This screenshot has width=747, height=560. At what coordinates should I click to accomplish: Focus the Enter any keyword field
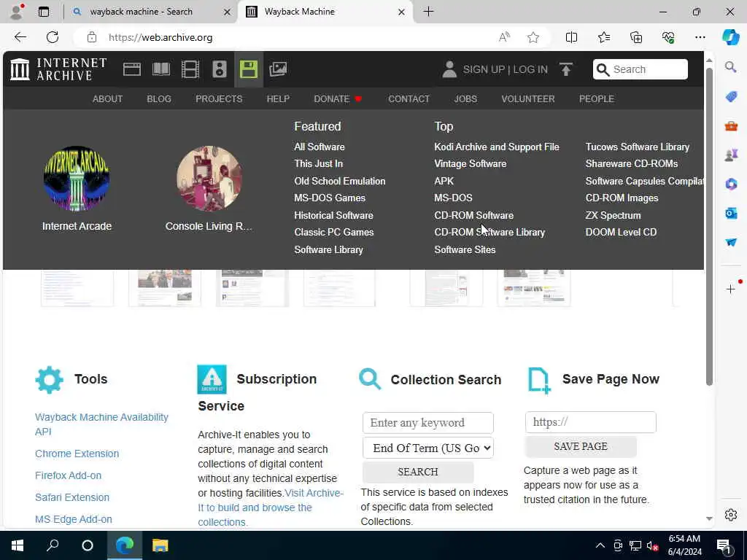(427, 423)
